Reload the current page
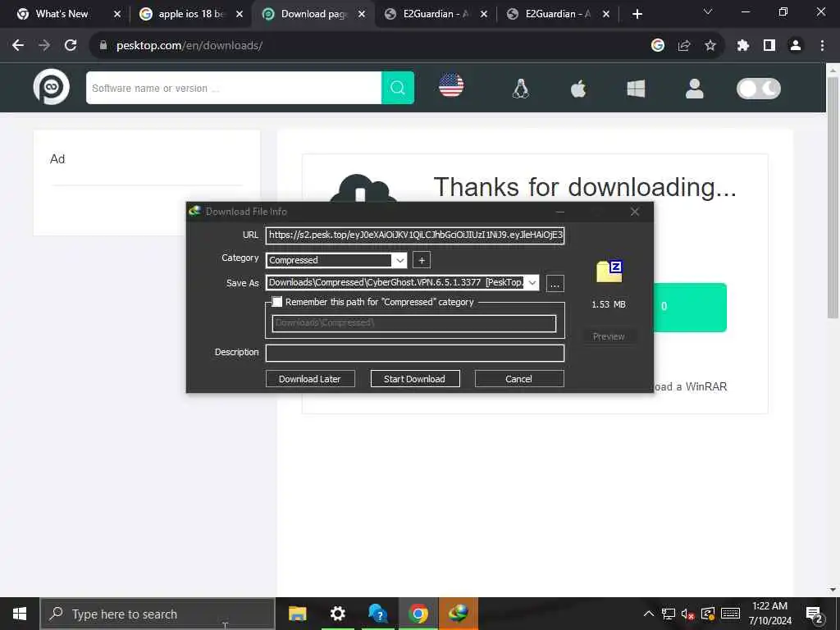Screen dimensions: 840x630 pyautogui.click(x=71, y=46)
